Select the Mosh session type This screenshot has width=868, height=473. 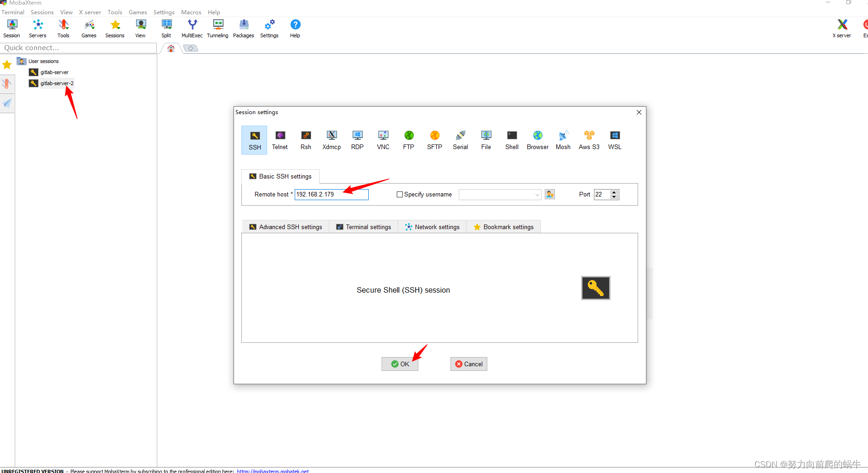563,140
